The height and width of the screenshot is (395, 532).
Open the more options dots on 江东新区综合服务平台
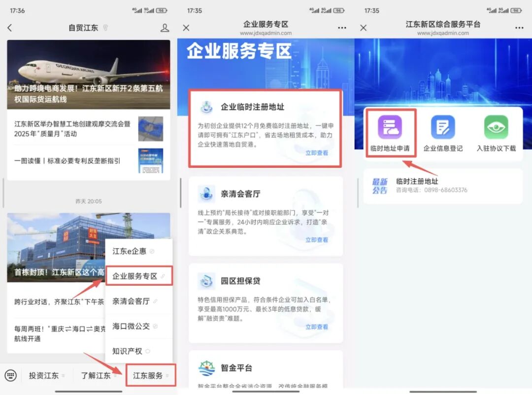[x=519, y=28]
